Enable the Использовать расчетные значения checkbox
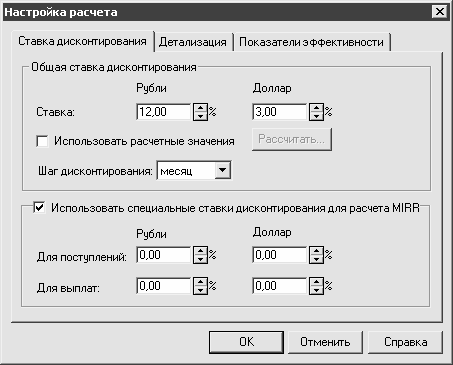453x365 pixels. (42, 141)
